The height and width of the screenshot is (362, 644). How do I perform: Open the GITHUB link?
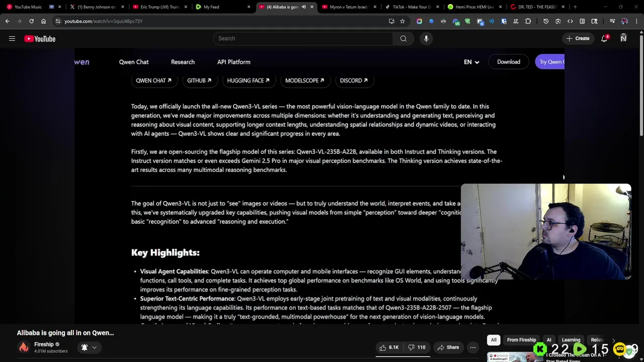(199, 80)
